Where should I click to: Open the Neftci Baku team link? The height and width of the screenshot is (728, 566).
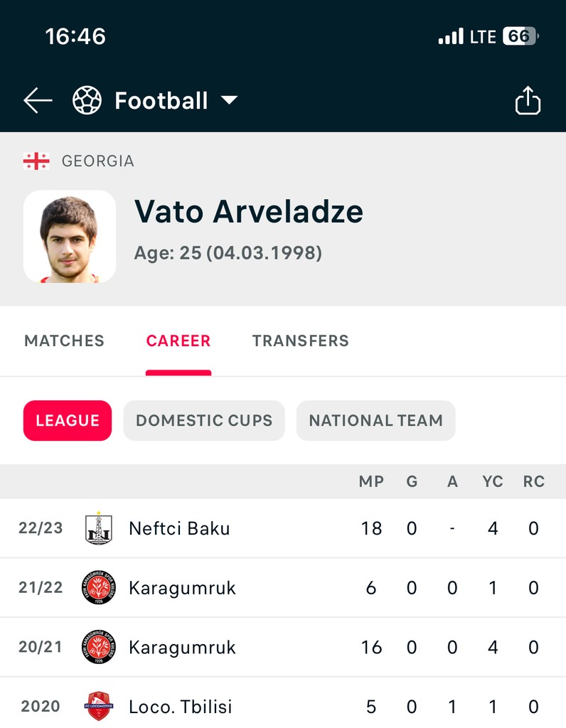[x=179, y=529]
